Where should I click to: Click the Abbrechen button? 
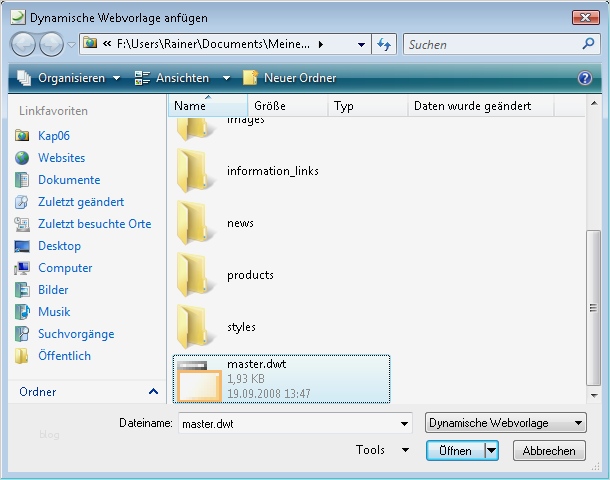click(549, 451)
